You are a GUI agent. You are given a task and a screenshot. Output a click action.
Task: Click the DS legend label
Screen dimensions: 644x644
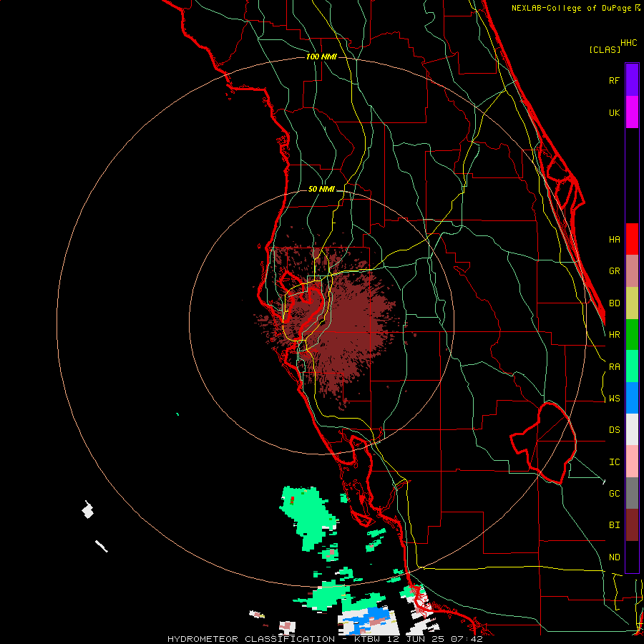(x=614, y=430)
